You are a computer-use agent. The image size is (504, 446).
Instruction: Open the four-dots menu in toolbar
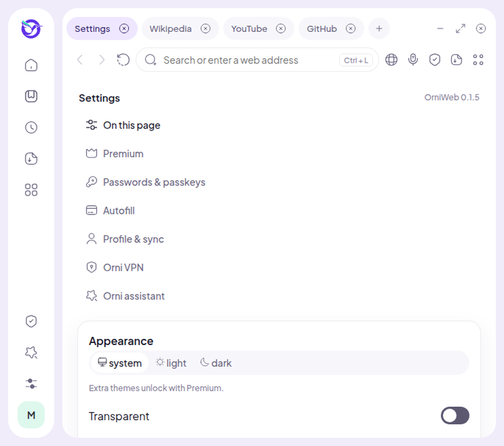(x=478, y=60)
